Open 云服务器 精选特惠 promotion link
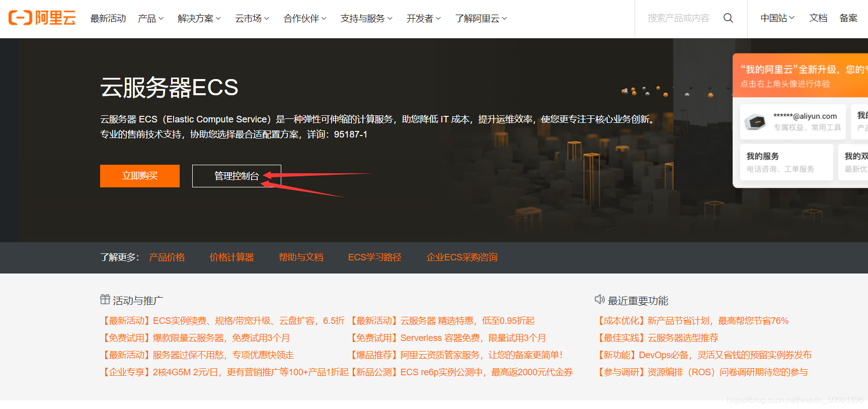 (441, 321)
